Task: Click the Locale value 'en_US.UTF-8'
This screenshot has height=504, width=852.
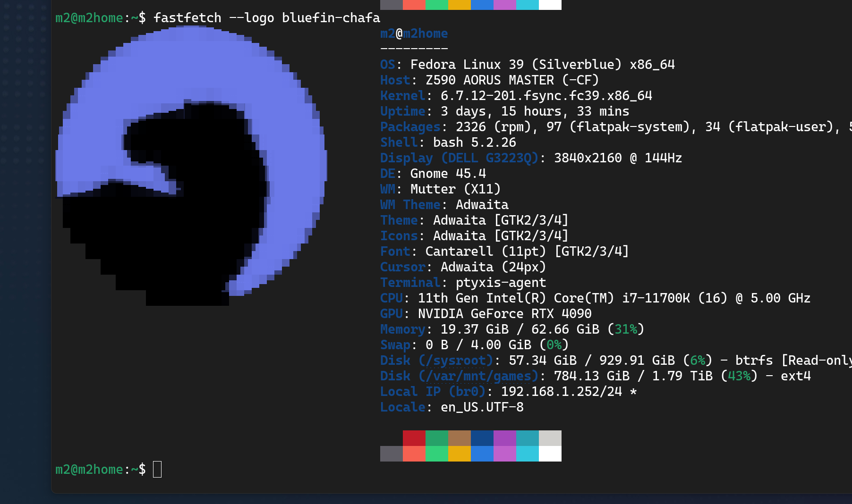Action: (x=482, y=407)
